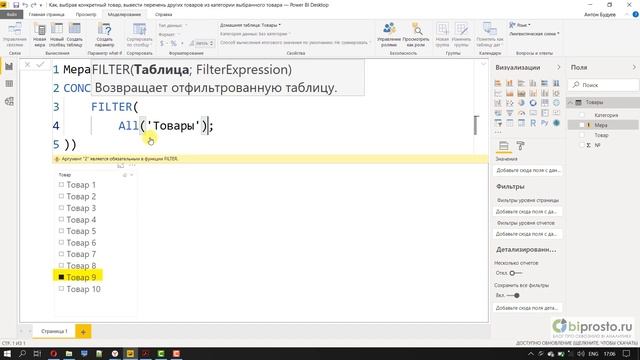
Task: Select the ArcGIS globe visual icon
Action: (556, 123)
